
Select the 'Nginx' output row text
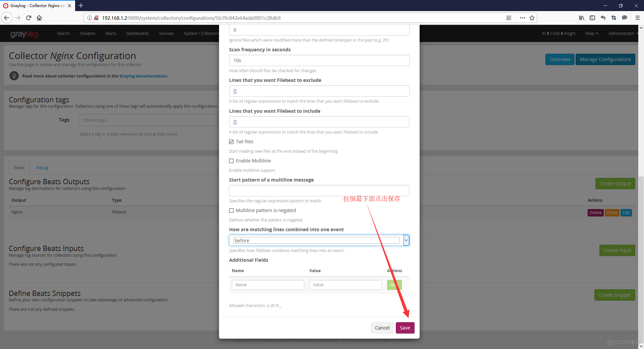(x=17, y=212)
